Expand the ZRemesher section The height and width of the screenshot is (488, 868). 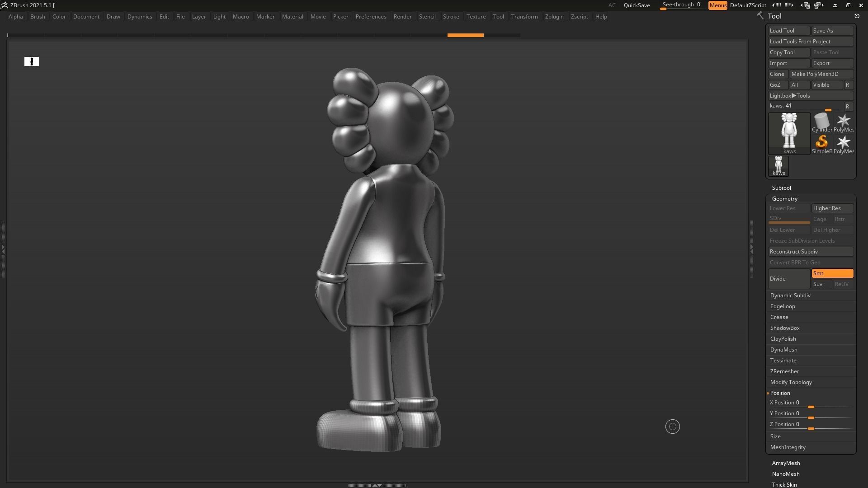click(x=785, y=371)
